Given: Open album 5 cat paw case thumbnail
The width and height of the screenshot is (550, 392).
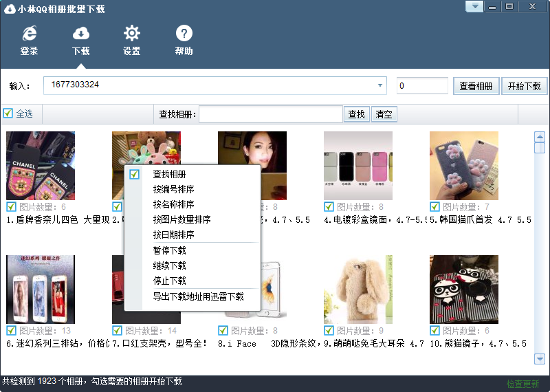Looking at the screenshot, I should click(464, 166).
